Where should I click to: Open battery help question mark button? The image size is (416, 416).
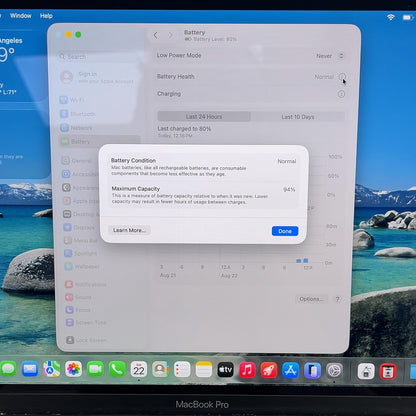[x=338, y=299]
